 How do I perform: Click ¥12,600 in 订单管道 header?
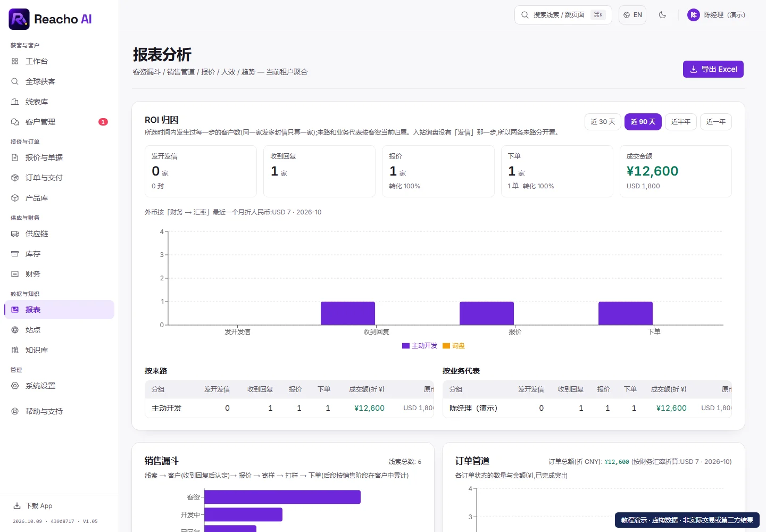click(x=617, y=462)
